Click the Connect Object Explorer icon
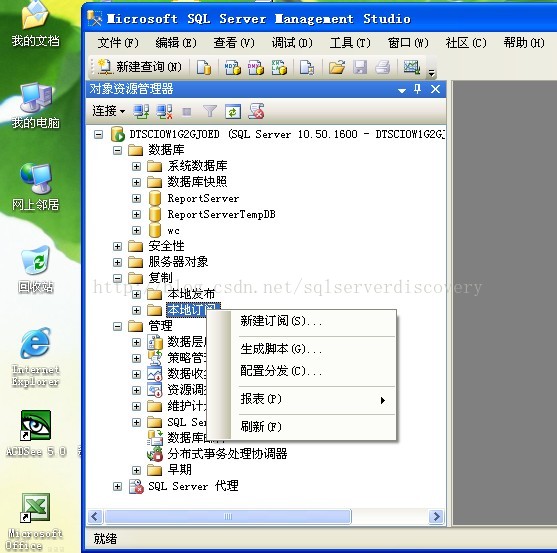The width and height of the screenshot is (557, 553). click(141, 112)
